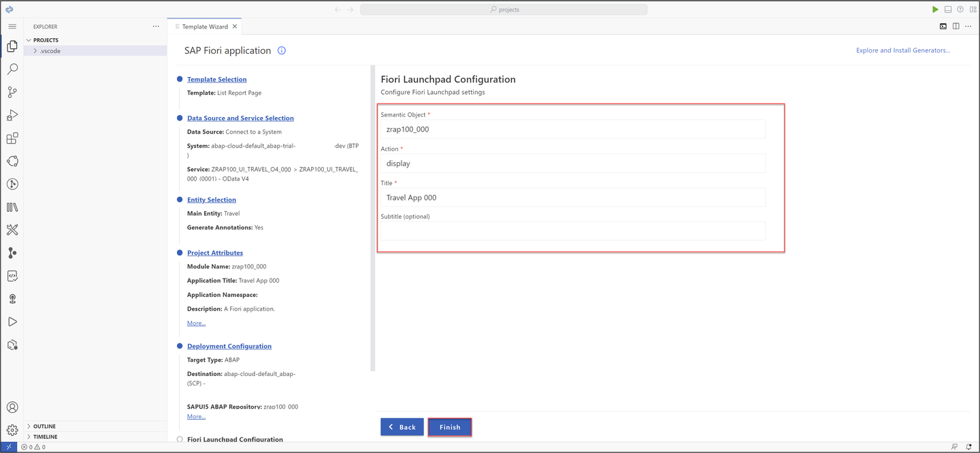Click the Finish button
The height and width of the screenshot is (453, 980).
point(450,427)
